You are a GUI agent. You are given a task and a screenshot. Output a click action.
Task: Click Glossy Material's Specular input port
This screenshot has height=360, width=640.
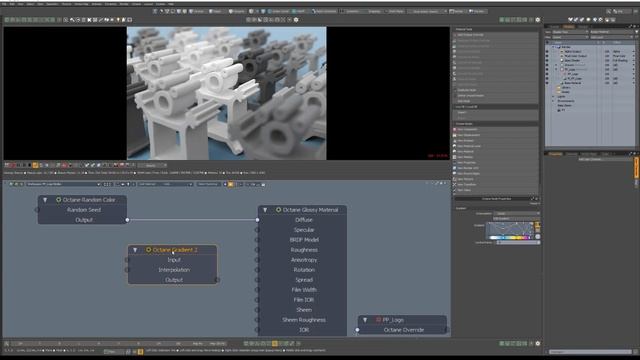[x=257, y=230]
